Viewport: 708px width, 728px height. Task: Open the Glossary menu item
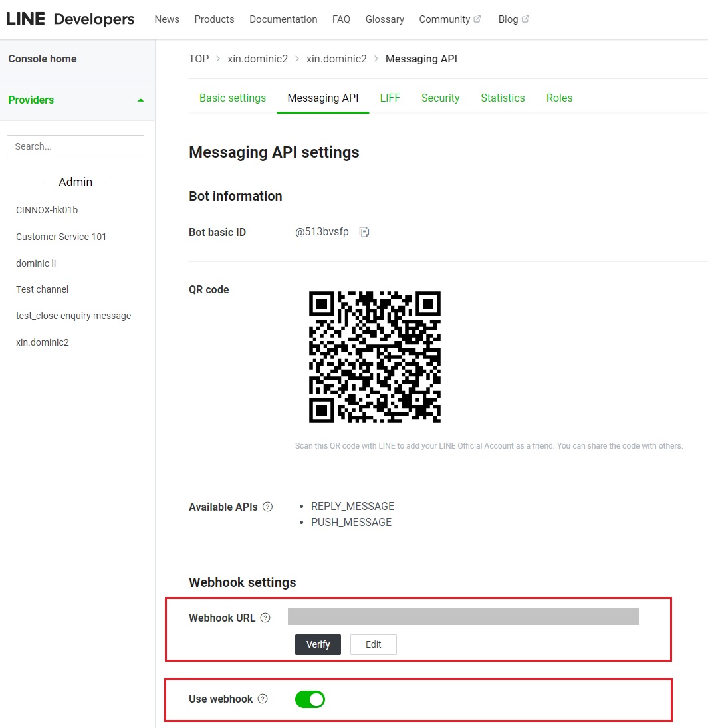click(x=384, y=19)
